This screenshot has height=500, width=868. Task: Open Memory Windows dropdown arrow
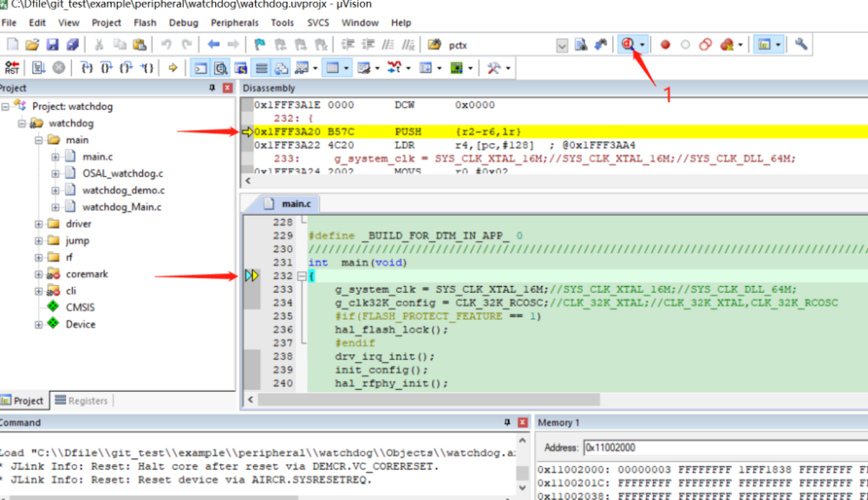pyautogui.click(x=346, y=68)
